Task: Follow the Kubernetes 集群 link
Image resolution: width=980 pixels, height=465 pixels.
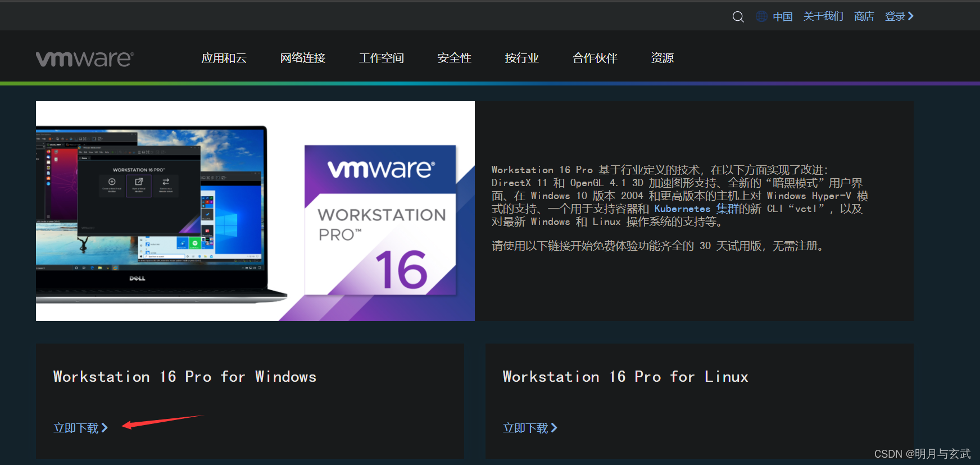Action: 696,209
